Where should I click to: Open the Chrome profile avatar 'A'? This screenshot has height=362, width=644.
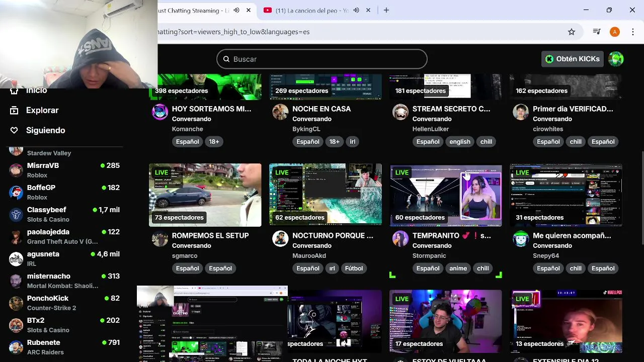click(615, 32)
